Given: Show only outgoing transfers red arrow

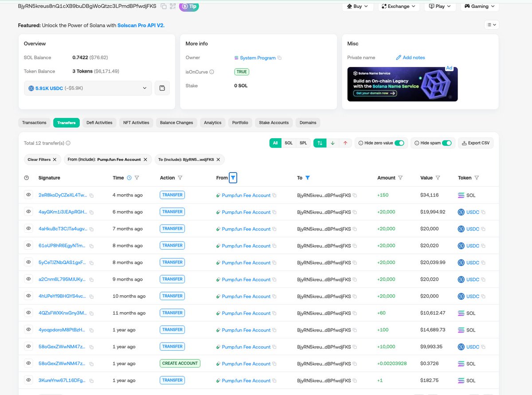Looking at the screenshot, I should (345, 143).
